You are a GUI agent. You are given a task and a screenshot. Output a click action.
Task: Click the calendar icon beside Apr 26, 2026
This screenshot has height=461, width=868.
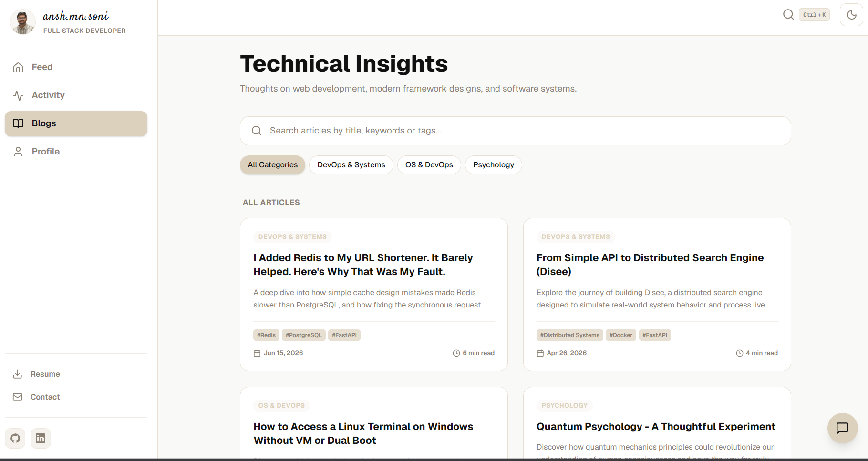[540, 353]
